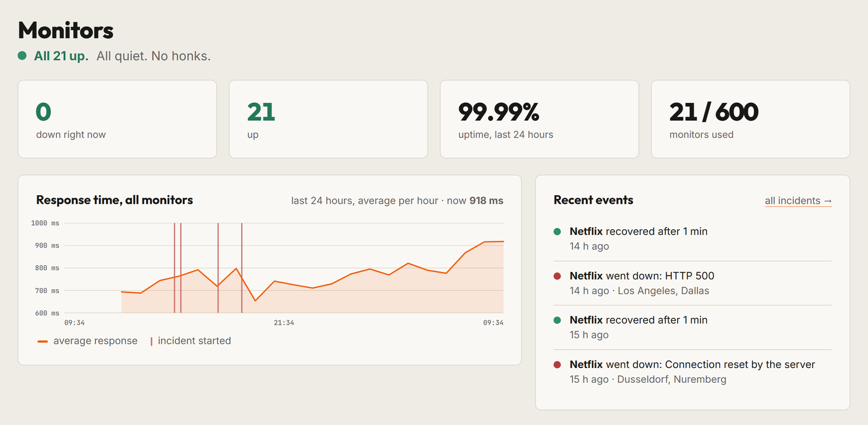
Task: Open the 21 / 600 monitors used card
Action: point(750,119)
